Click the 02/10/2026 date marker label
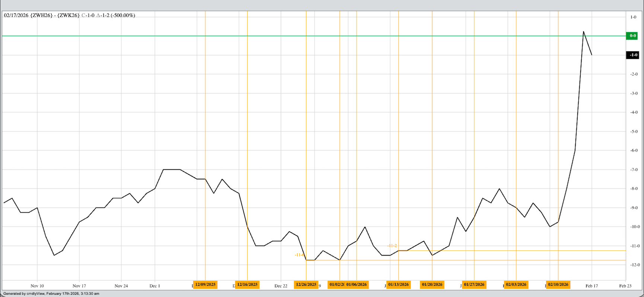 tap(558, 285)
